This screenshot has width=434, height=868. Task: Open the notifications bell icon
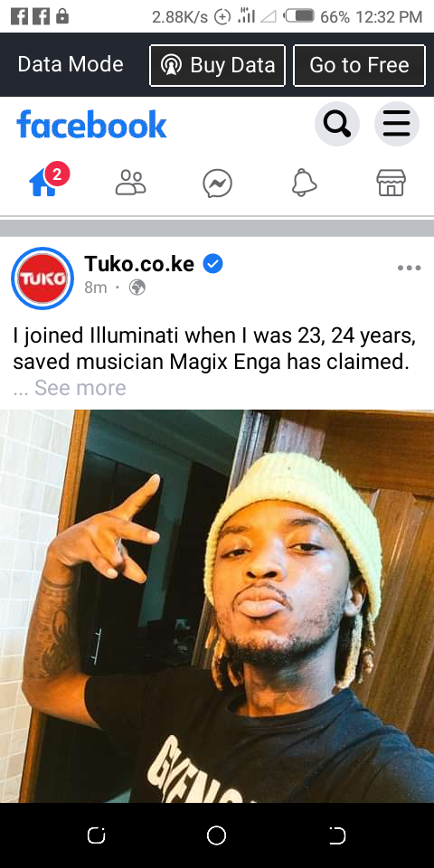305,183
